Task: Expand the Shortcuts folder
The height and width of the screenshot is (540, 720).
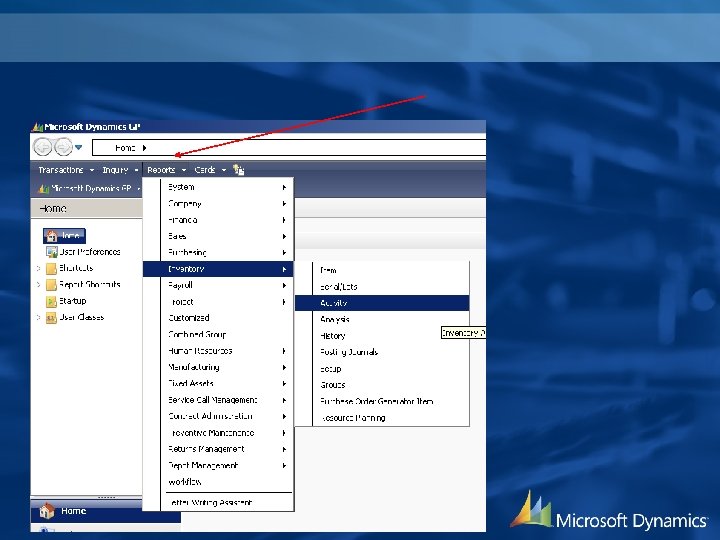Action: tap(39, 268)
